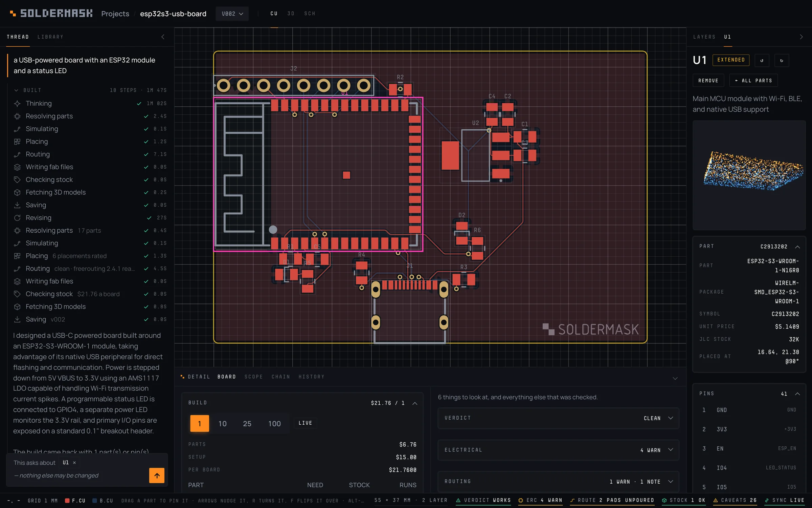Rotate U1 counter-clockwise icon button
This screenshot has height=508, width=812.
click(x=762, y=60)
